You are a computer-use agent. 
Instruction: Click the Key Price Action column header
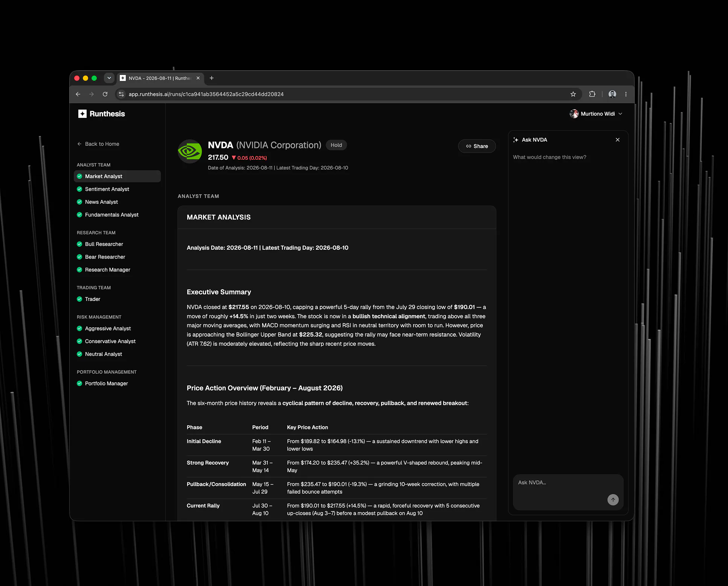tap(307, 427)
